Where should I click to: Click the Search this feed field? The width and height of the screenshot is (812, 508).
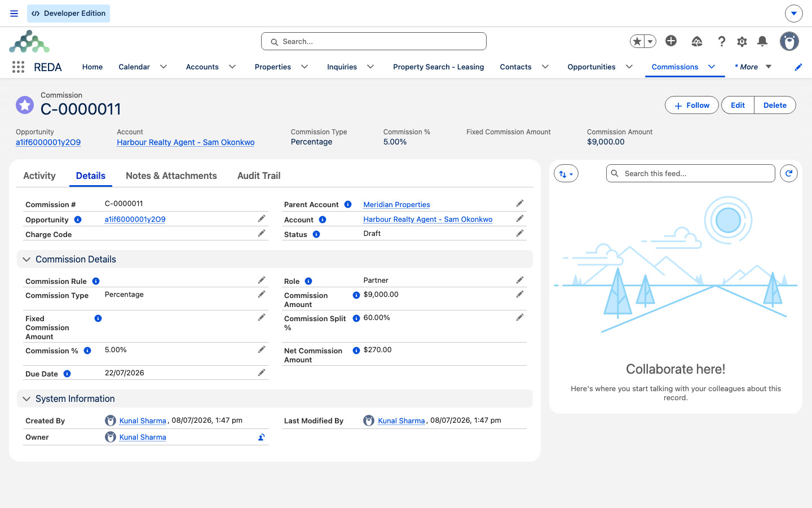pos(691,173)
